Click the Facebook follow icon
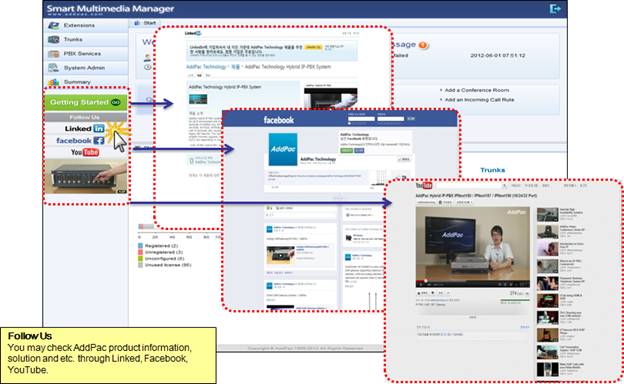The height and width of the screenshot is (384, 624). click(x=80, y=140)
